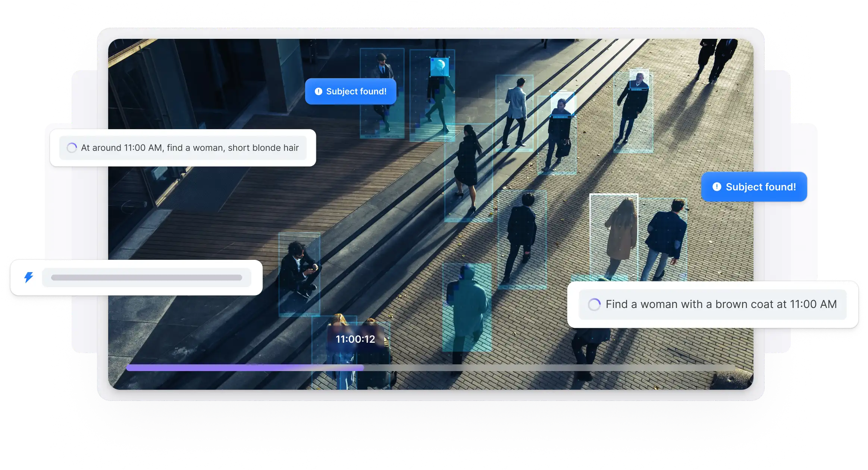Click the alert icon in the top Subject found badge
868x470 pixels.
pyautogui.click(x=319, y=91)
